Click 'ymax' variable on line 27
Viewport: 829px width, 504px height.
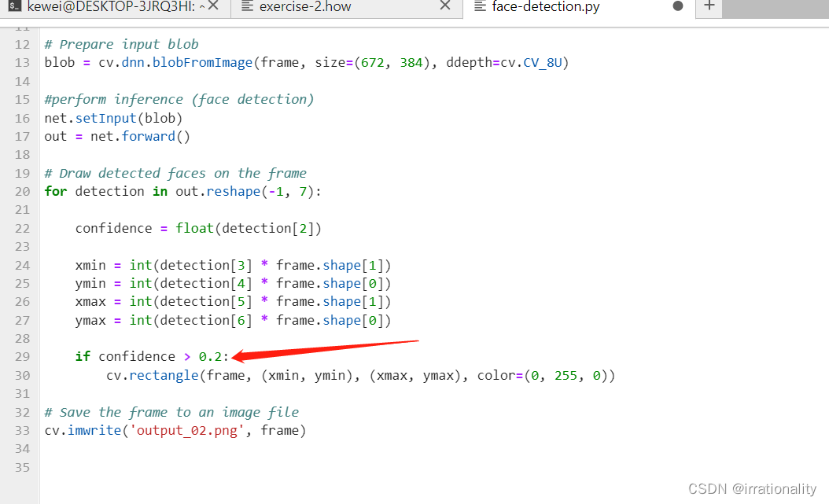tap(90, 321)
